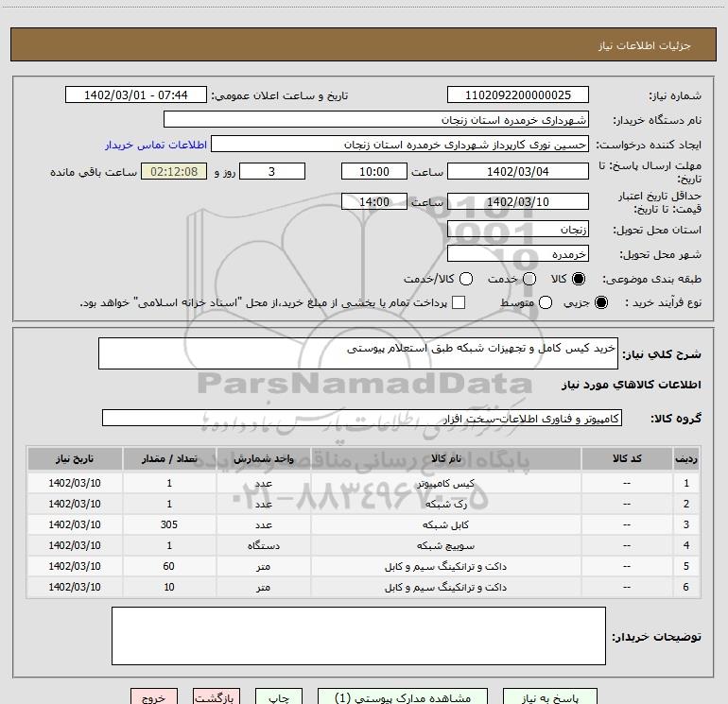Select the جزیی purchase type radio

click(600, 302)
